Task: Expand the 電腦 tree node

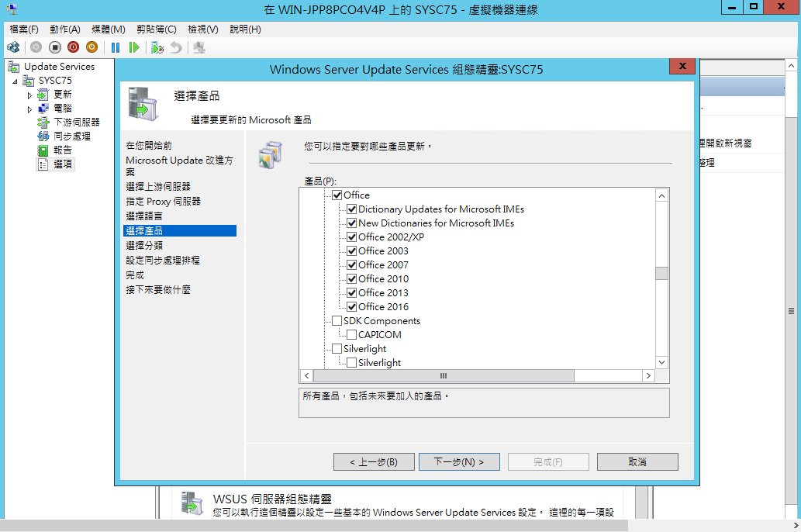Action: 29,109
